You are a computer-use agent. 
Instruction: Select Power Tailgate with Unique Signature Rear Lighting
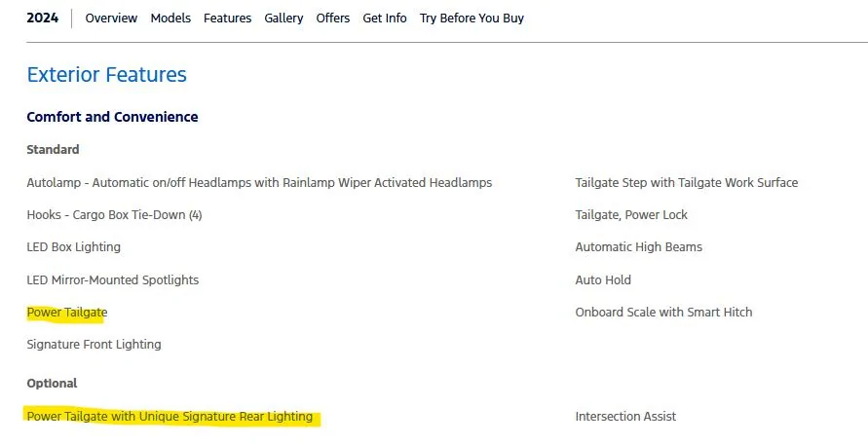click(x=170, y=417)
